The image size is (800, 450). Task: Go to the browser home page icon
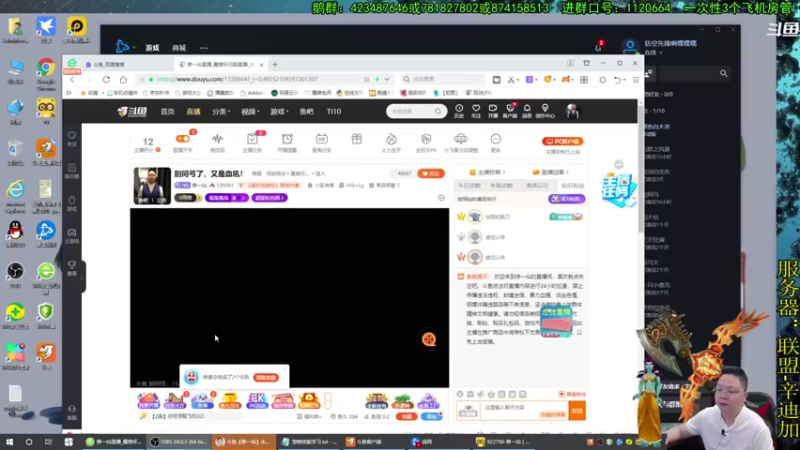[x=123, y=80]
